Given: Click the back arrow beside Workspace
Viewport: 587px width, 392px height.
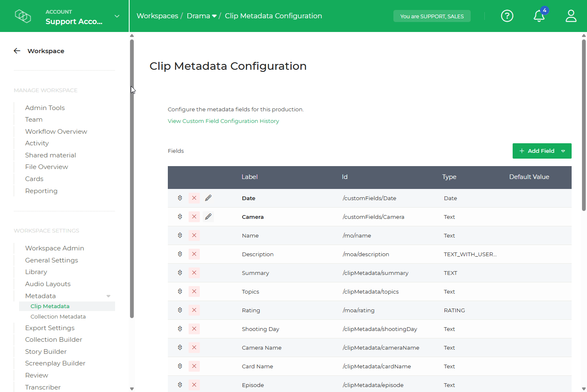Looking at the screenshot, I should [x=17, y=51].
